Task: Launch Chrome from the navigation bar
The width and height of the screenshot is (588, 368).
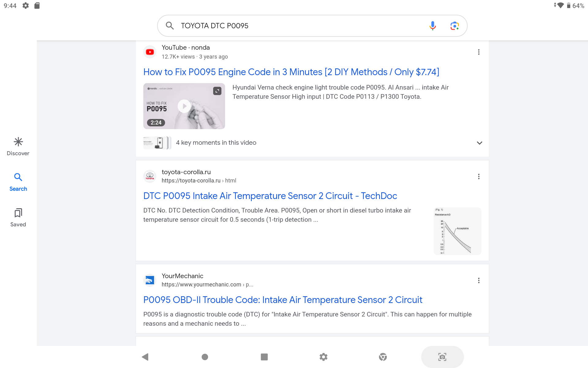Action: click(x=383, y=357)
